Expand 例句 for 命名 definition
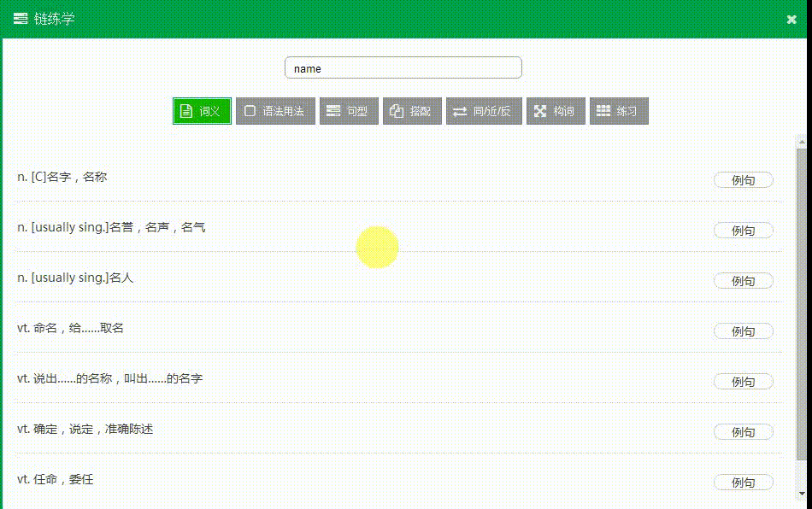 pyautogui.click(x=743, y=331)
